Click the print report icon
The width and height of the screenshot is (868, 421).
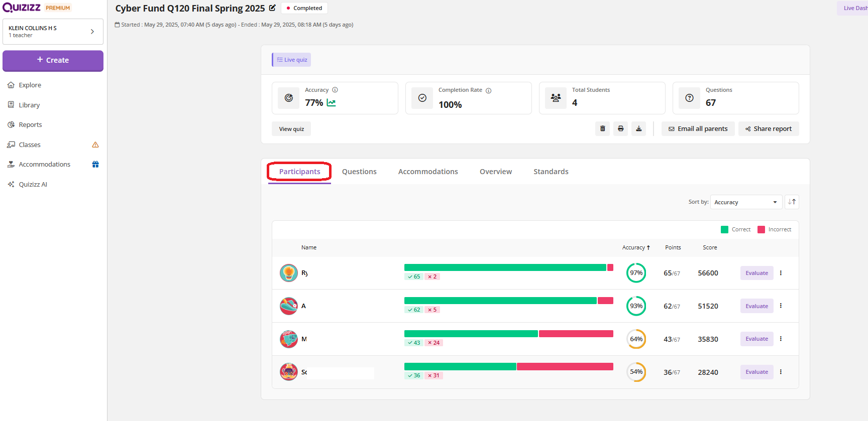point(620,129)
